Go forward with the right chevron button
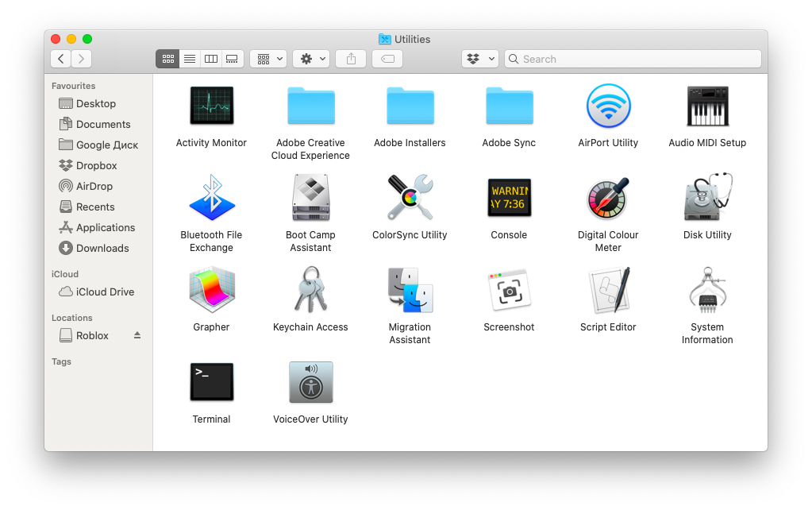 81,59
